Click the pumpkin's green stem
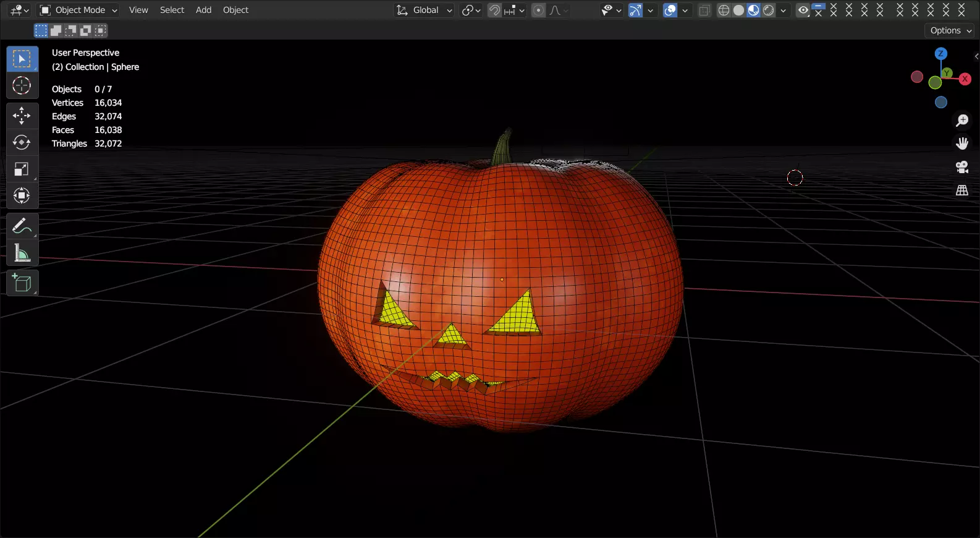Image resolution: width=980 pixels, height=538 pixels. pyautogui.click(x=503, y=147)
